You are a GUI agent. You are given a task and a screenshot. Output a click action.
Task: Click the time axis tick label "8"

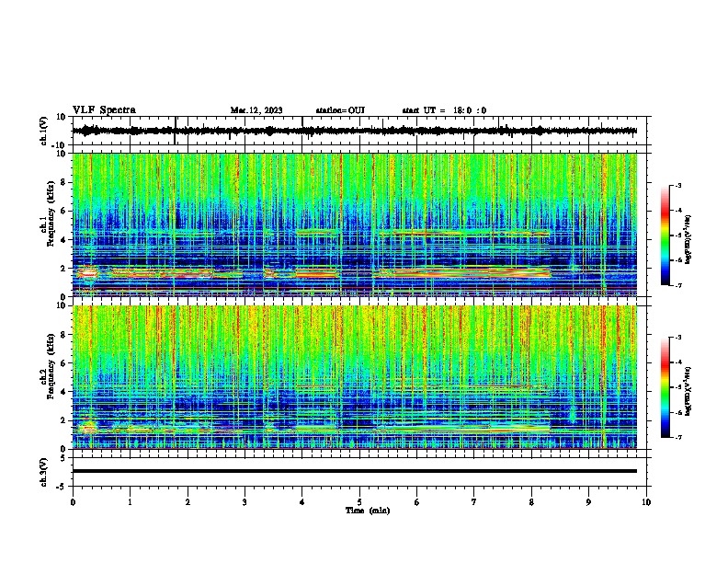click(x=531, y=502)
